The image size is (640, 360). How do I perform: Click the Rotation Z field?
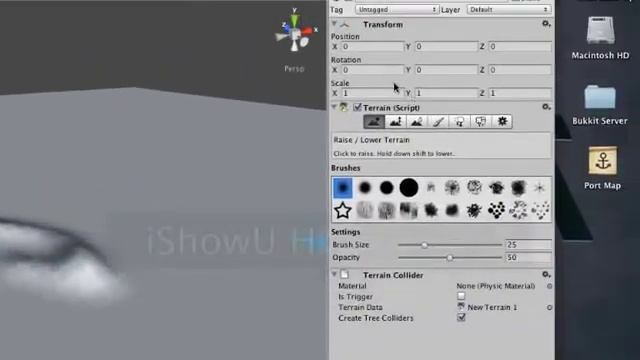(x=520, y=70)
